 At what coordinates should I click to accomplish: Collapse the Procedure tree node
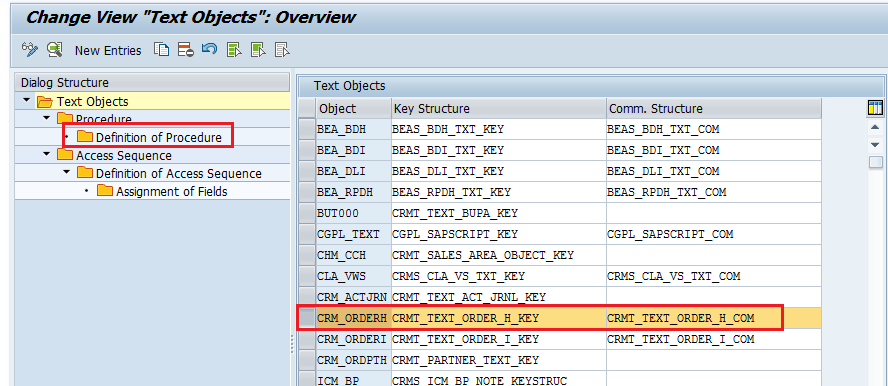46,118
